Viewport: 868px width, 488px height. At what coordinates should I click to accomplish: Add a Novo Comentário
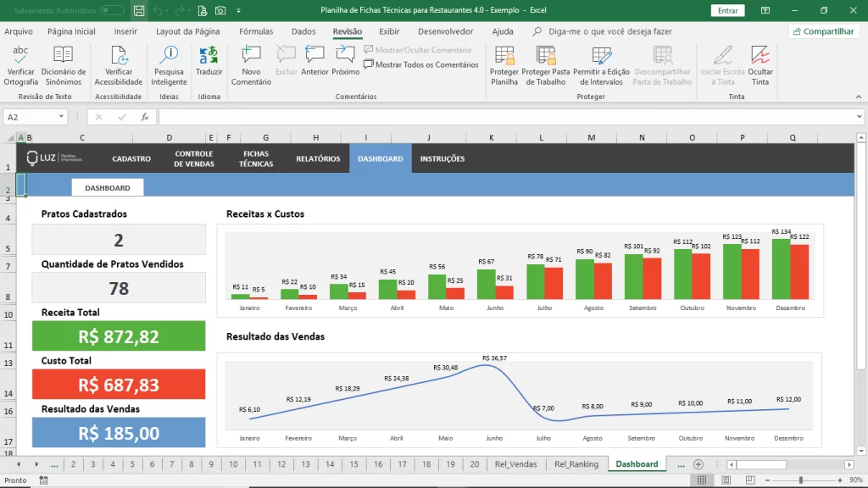[x=251, y=65]
